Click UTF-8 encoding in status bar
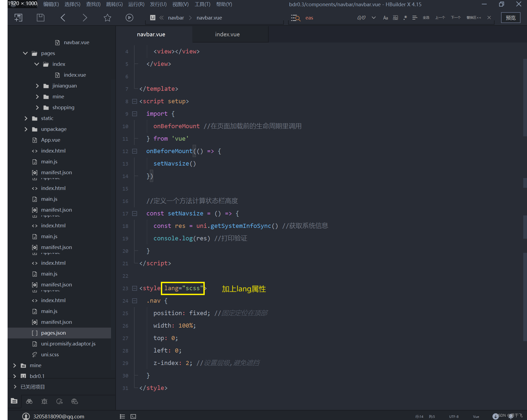 (454, 416)
